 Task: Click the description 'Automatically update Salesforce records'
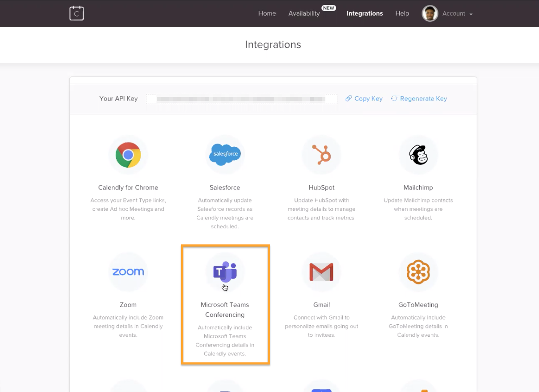tap(225, 214)
